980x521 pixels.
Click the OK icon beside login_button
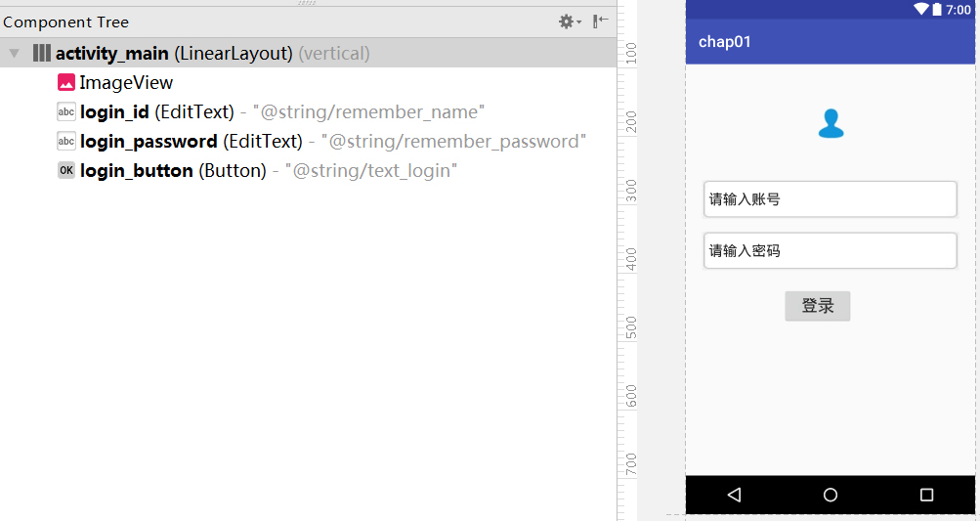point(66,171)
